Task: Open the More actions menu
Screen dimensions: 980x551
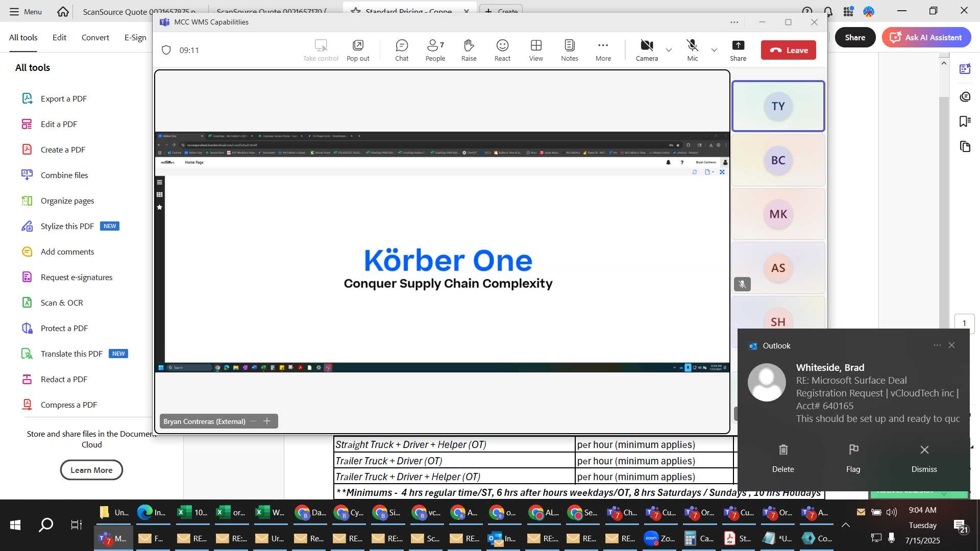Action: pyautogui.click(x=603, y=50)
